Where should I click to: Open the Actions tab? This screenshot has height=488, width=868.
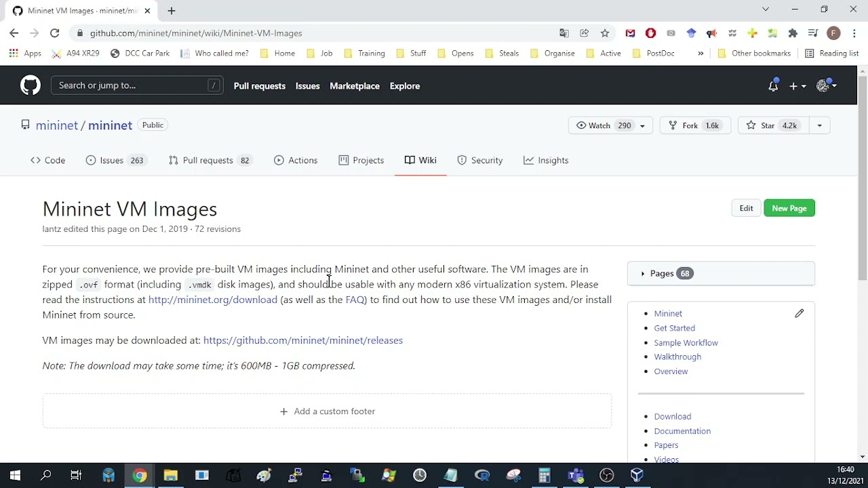click(x=296, y=160)
